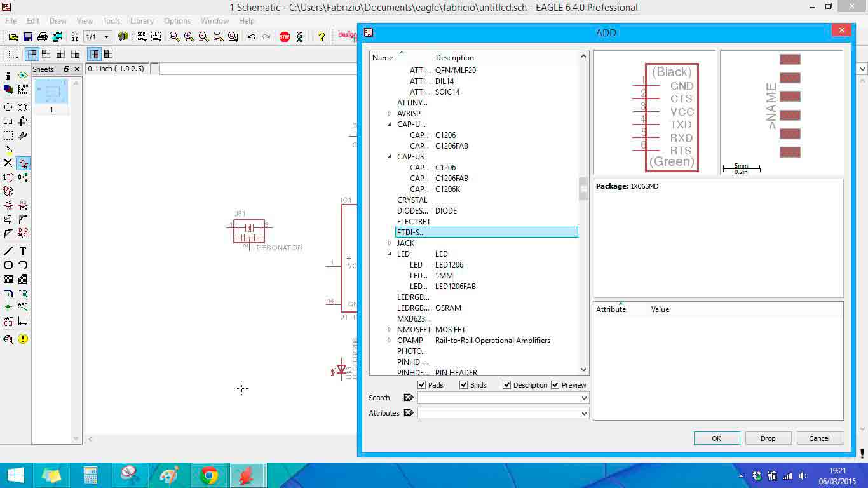Click the Open file toolbar icon

pyautogui.click(x=13, y=37)
